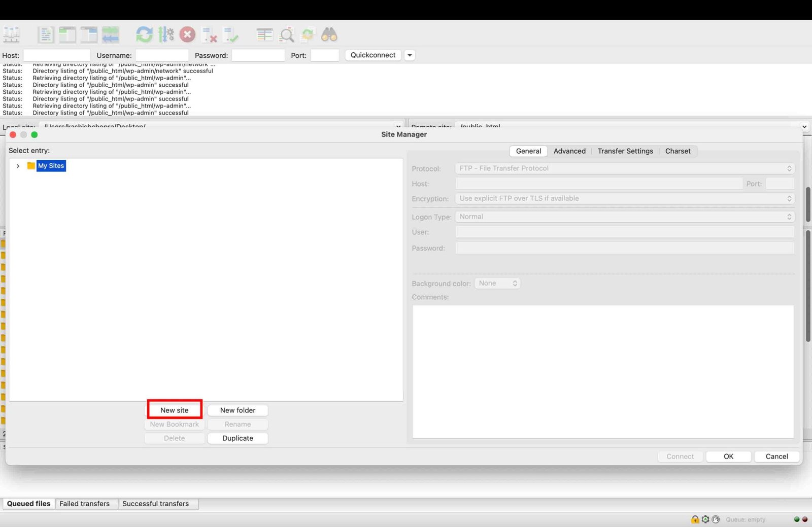Image resolution: width=812 pixels, height=527 pixels.
Task: Toggle the transfer queue display
Action: point(111,34)
